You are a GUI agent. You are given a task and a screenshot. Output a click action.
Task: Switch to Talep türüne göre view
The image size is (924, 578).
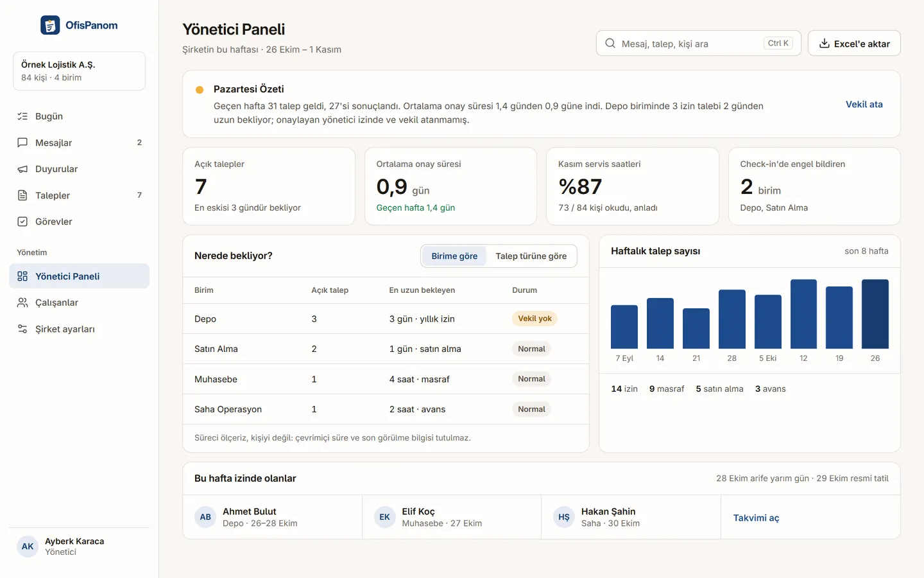coord(531,256)
